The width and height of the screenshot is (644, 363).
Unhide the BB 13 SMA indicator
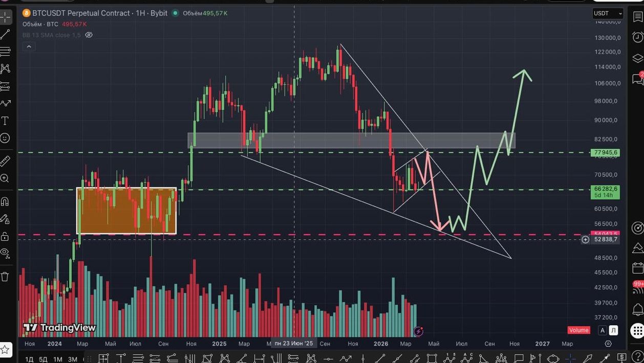click(89, 35)
